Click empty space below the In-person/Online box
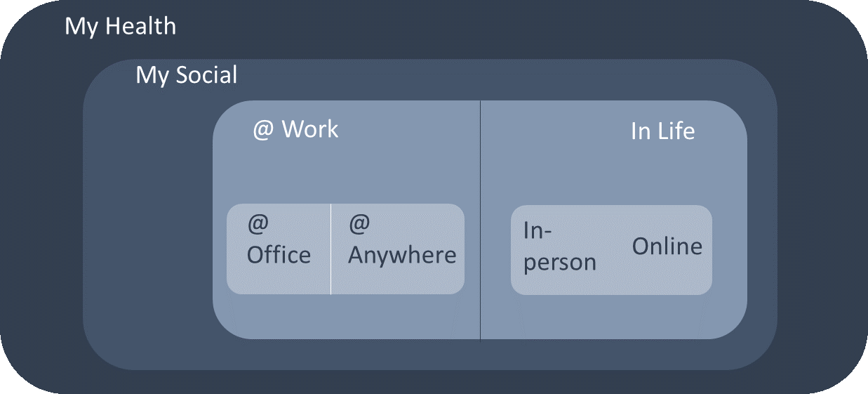Screen dimensions: 868x394 [x=610, y=316]
